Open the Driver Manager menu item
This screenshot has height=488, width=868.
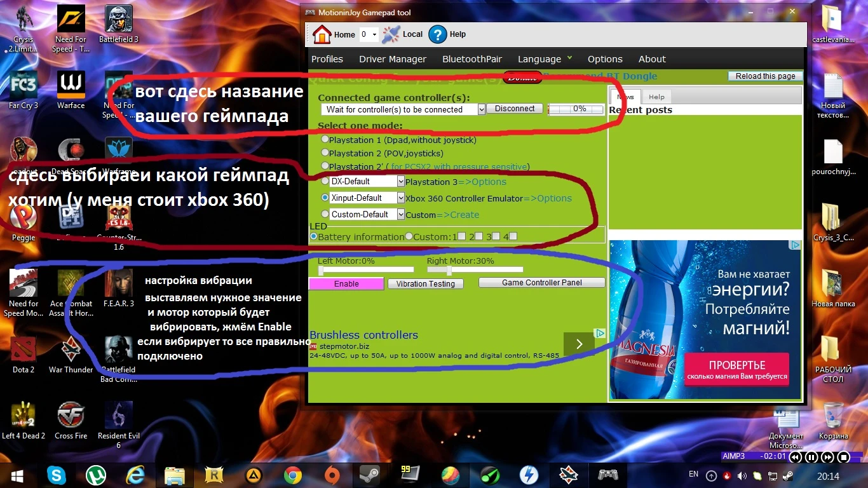393,59
